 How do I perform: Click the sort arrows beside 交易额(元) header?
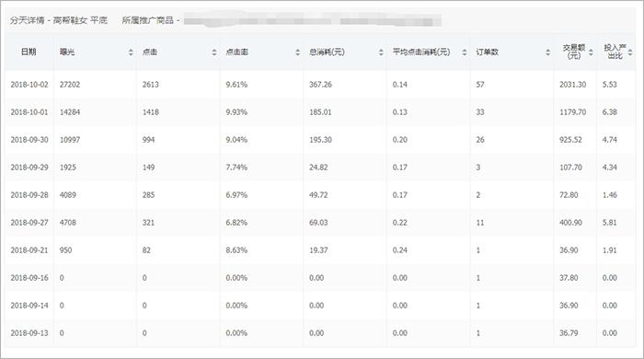pyautogui.click(x=591, y=52)
